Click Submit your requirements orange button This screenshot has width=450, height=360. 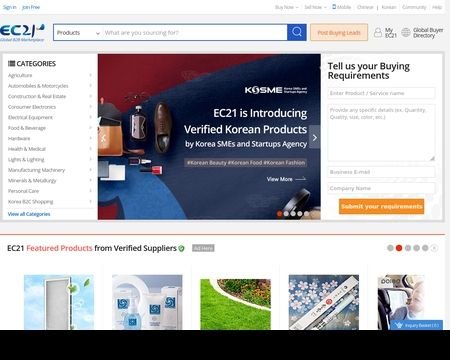coord(381,206)
